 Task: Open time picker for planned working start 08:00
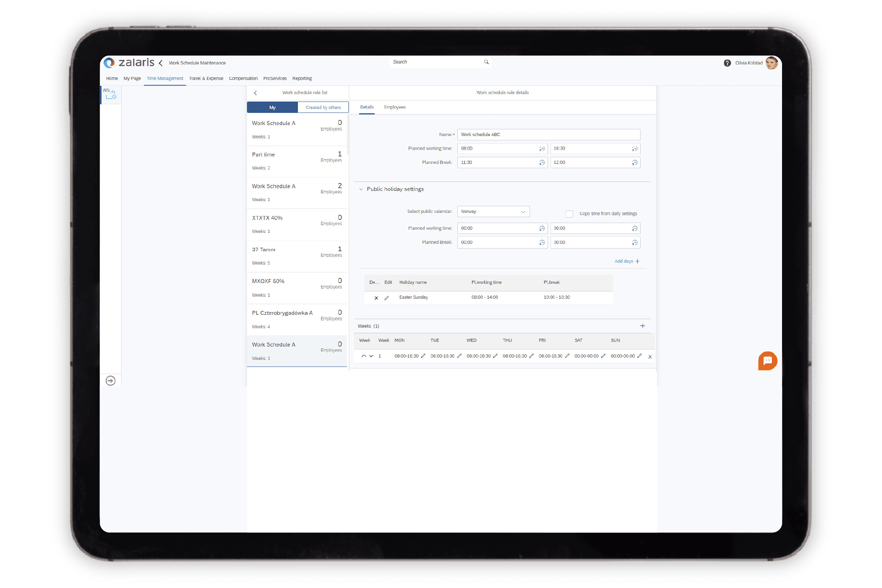542,149
